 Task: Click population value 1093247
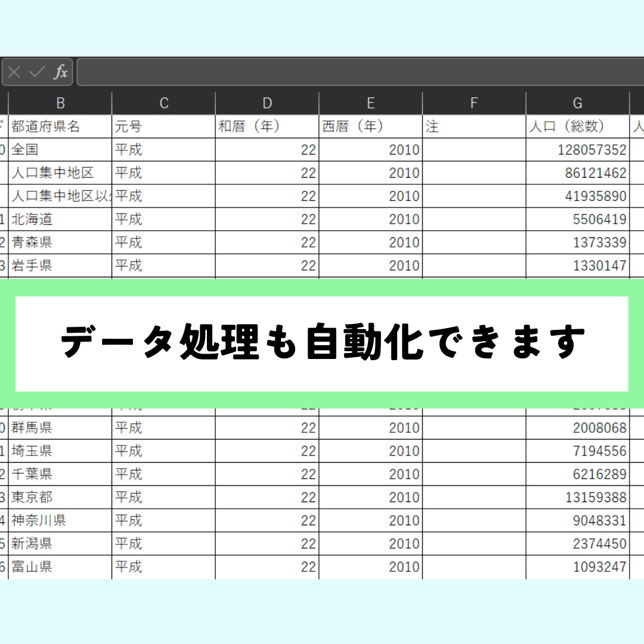pyautogui.click(x=578, y=567)
